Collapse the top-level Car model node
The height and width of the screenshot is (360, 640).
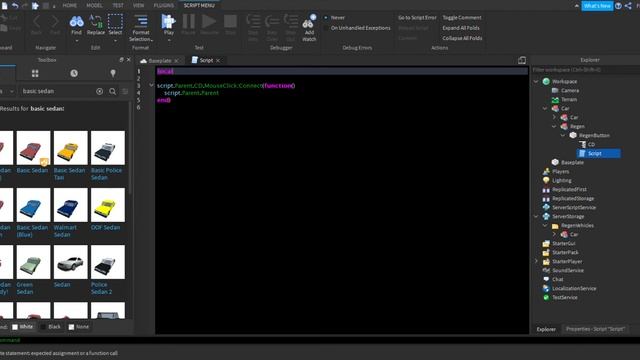pos(545,109)
